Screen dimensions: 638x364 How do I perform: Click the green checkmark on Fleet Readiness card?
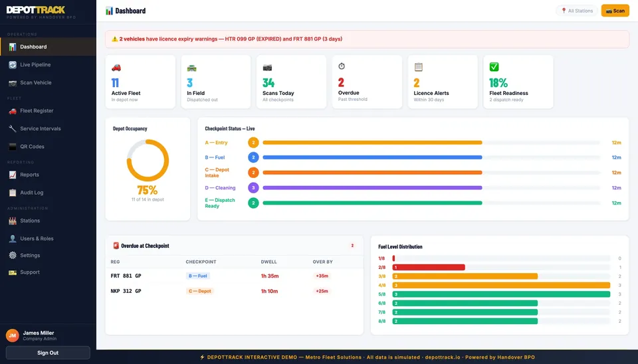[x=494, y=66]
